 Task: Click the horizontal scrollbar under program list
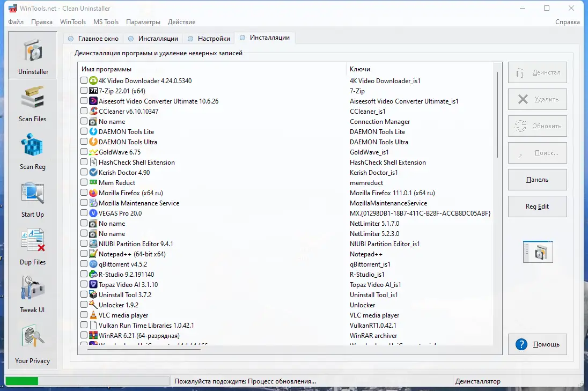click(144, 349)
